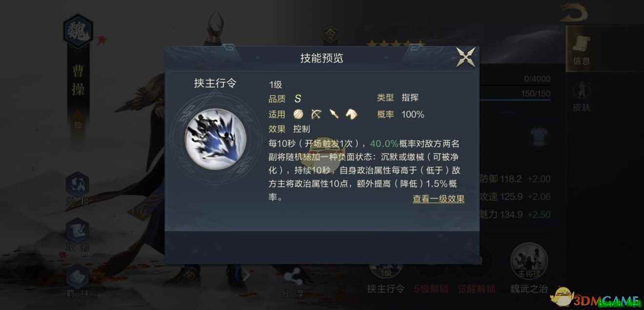Select the 信息 tab on right sidebar
Screen dimensions: 644x310
click(582, 50)
